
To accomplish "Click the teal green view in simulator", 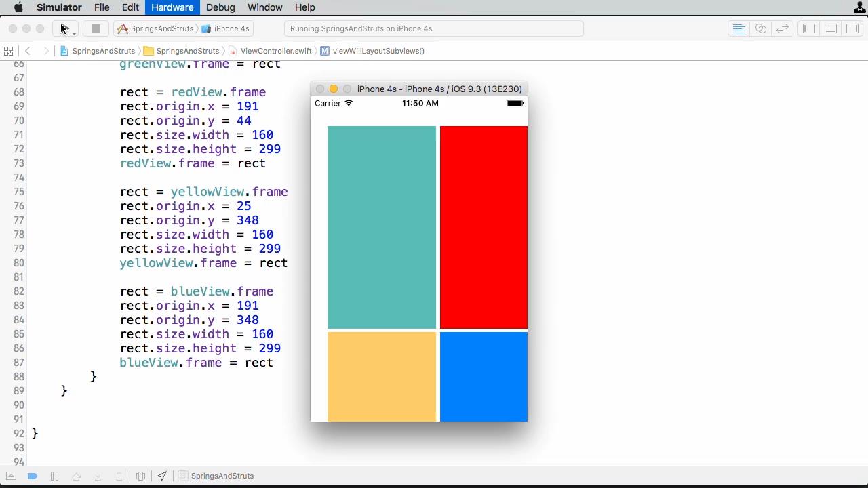I will point(382,227).
